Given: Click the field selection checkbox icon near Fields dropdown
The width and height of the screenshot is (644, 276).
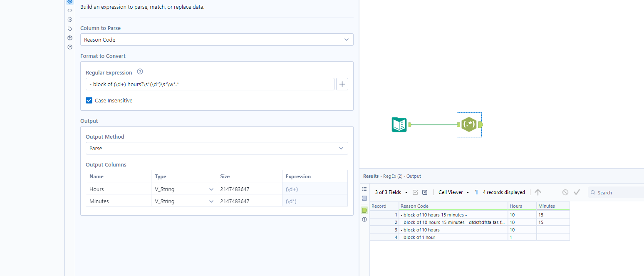Looking at the screenshot, I should (415, 192).
